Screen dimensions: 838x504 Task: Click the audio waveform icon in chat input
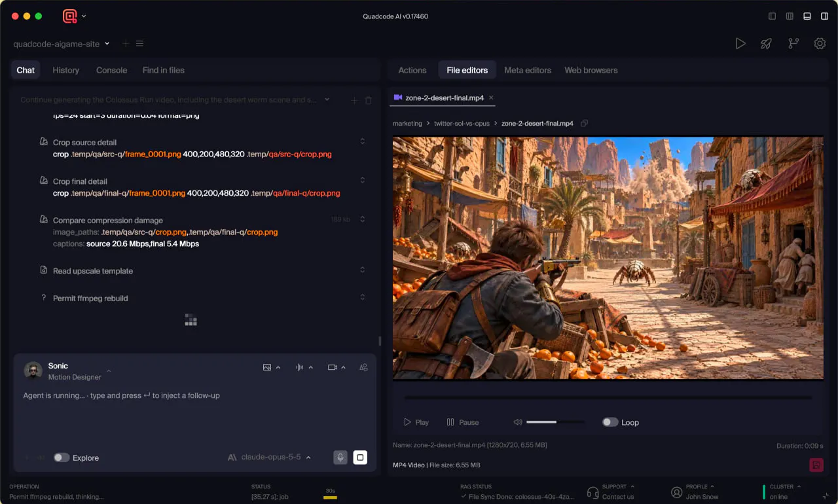tap(300, 367)
